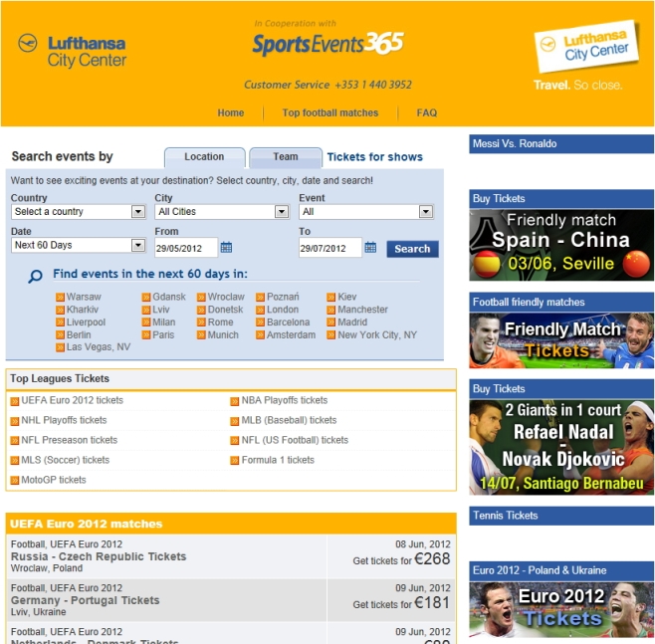Open the Liverpool events link
The width and height of the screenshot is (655, 644).
pos(86,322)
